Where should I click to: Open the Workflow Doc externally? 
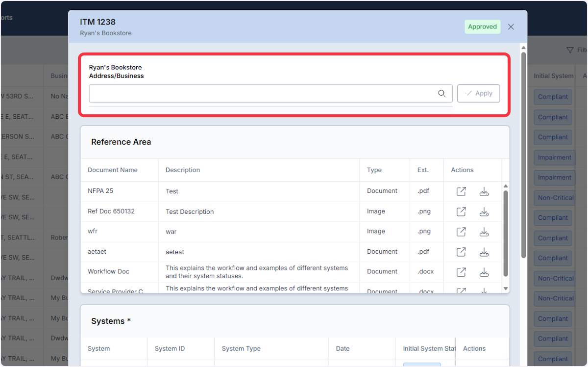pos(461,272)
